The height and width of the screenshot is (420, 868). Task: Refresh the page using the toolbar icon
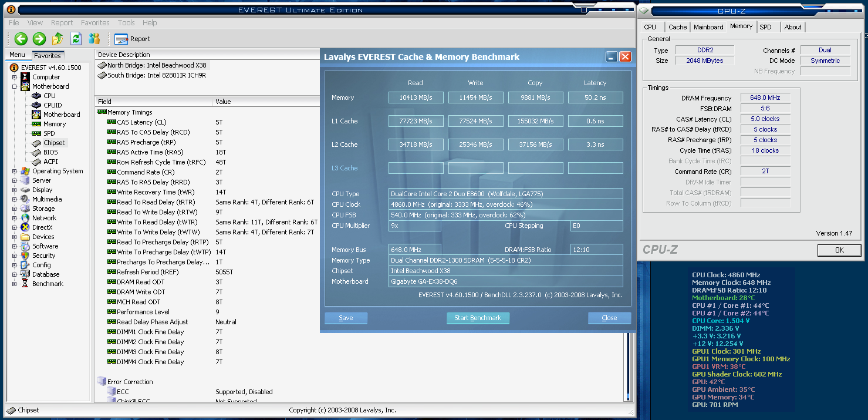coord(76,39)
